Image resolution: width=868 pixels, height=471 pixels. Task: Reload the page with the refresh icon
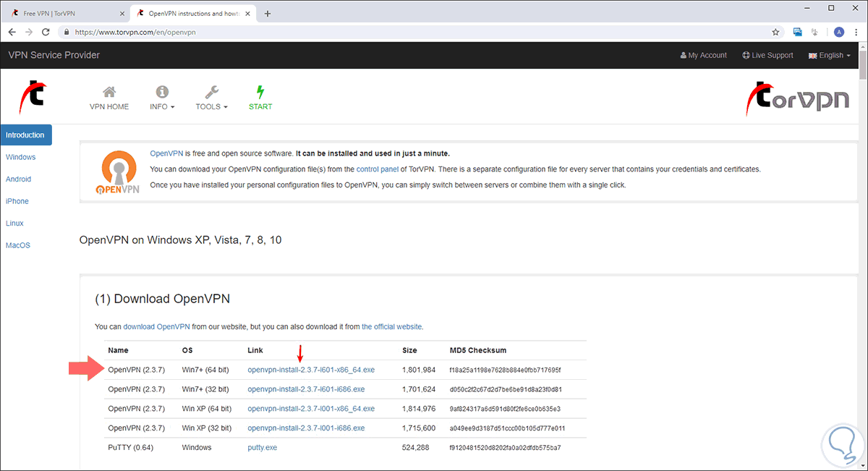(x=46, y=32)
